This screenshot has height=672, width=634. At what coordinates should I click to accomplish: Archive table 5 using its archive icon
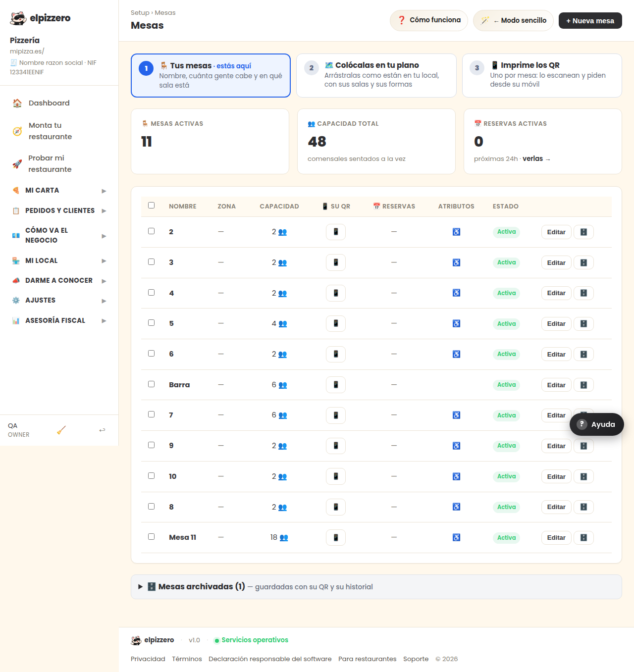(x=583, y=324)
